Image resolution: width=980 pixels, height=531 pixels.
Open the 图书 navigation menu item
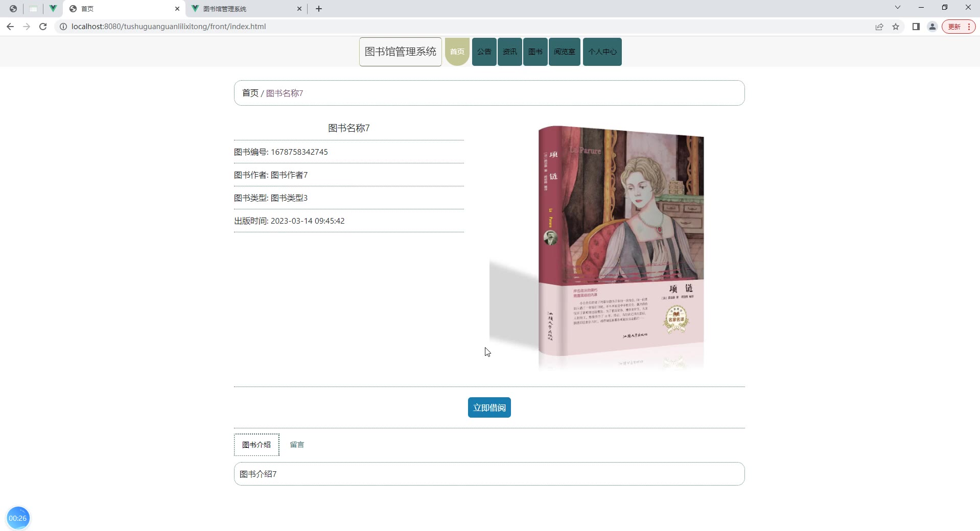[x=535, y=52]
